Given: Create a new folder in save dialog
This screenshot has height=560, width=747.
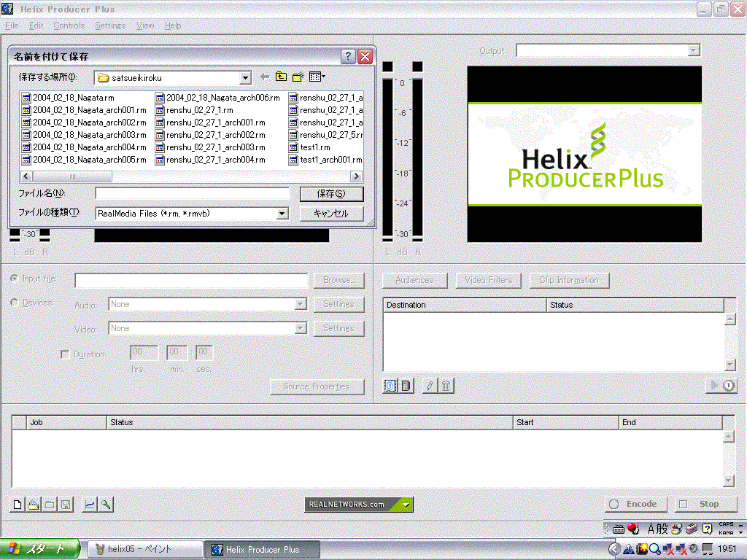Looking at the screenshot, I should (298, 77).
